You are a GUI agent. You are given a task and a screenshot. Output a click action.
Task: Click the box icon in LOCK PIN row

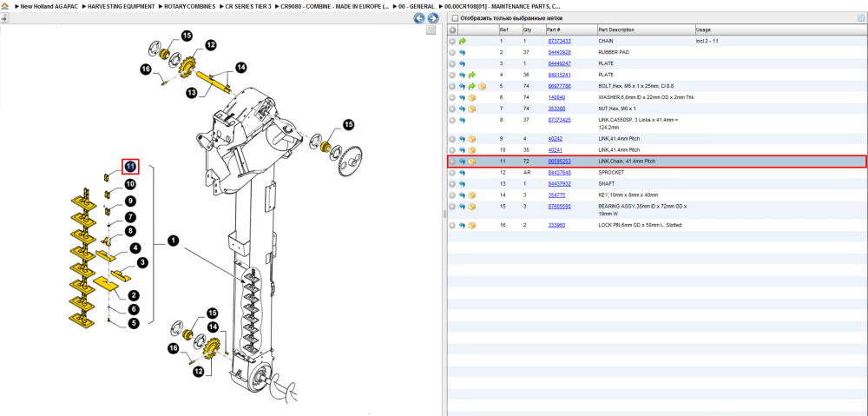click(x=472, y=226)
